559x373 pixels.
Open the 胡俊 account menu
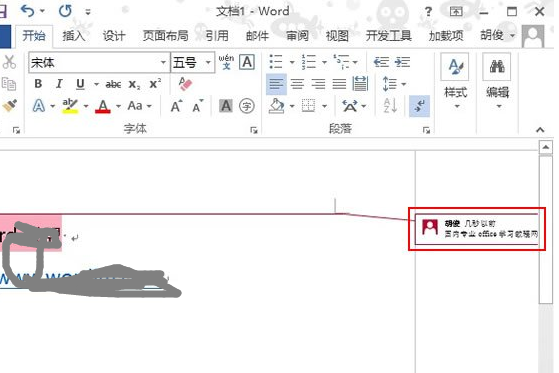pyautogui.click(x=498, y=35)
